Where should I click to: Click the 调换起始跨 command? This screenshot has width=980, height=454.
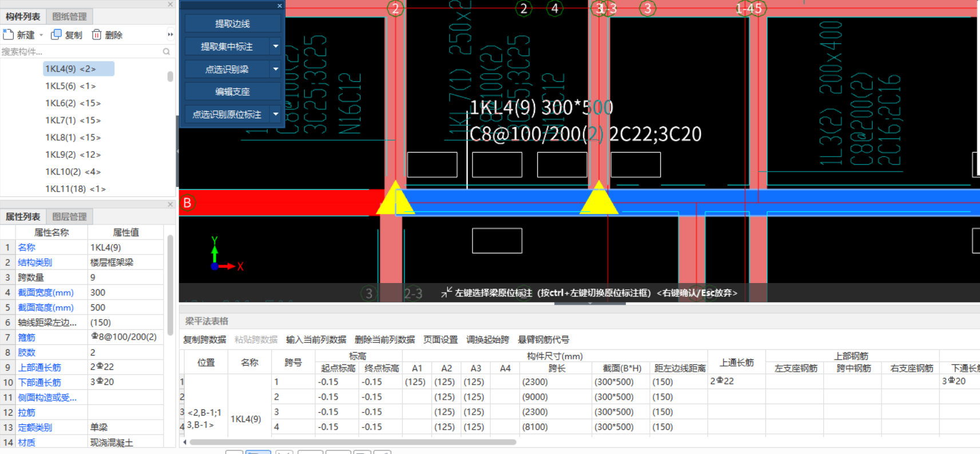[x=487, y=340]
